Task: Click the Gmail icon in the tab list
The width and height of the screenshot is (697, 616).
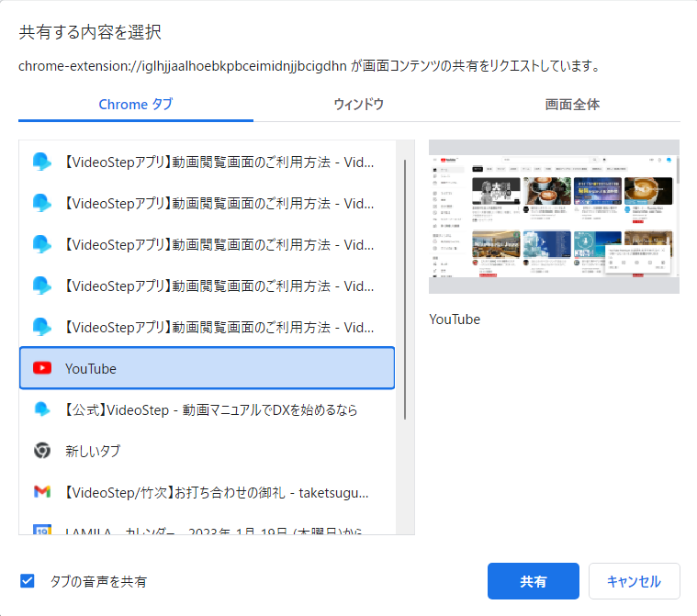Action: 42,491
